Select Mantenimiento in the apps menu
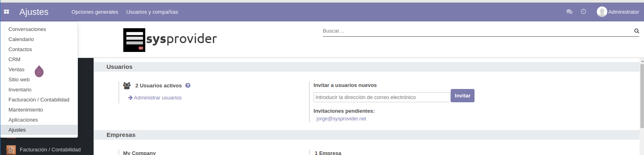Viewport: 644px width, 155px height. point(39,110)
